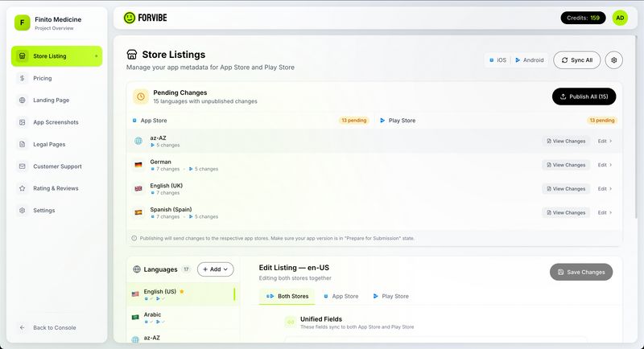Click the publishing info note icon
644x349 pixels.
[134, 238]
